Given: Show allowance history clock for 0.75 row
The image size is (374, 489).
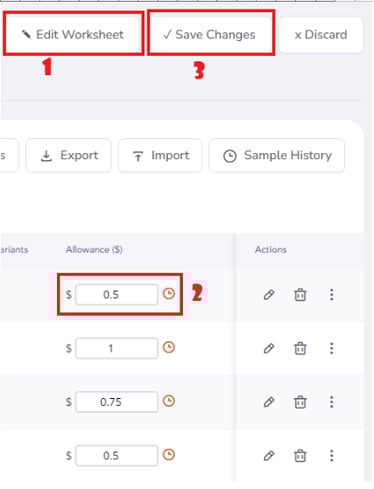Looking at the screenshot, I should 169,401.
